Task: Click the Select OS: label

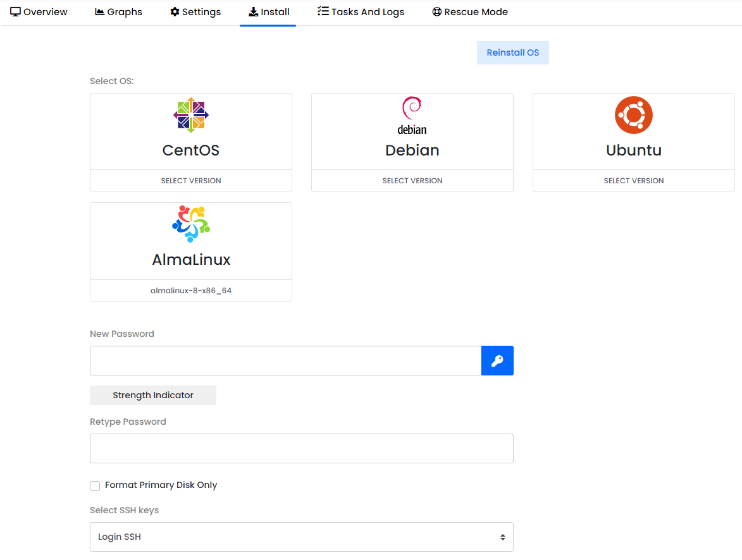Action: click(x=112, y=81)
